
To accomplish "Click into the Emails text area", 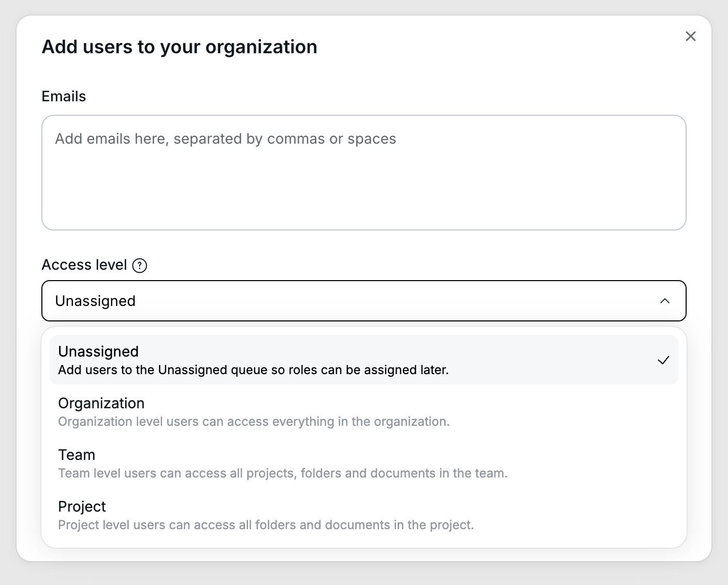I will pyautogui.click(x=364, y=173).
